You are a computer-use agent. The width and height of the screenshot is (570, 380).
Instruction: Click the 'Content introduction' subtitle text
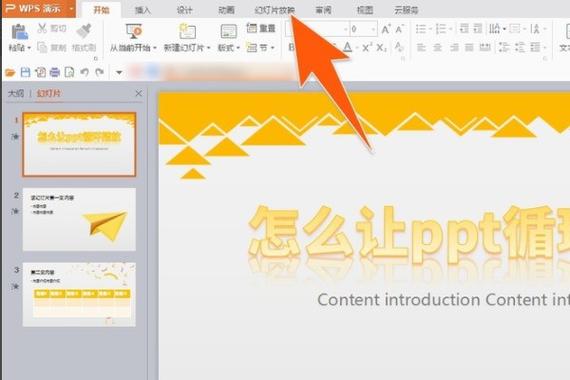[x=443, y=300]
